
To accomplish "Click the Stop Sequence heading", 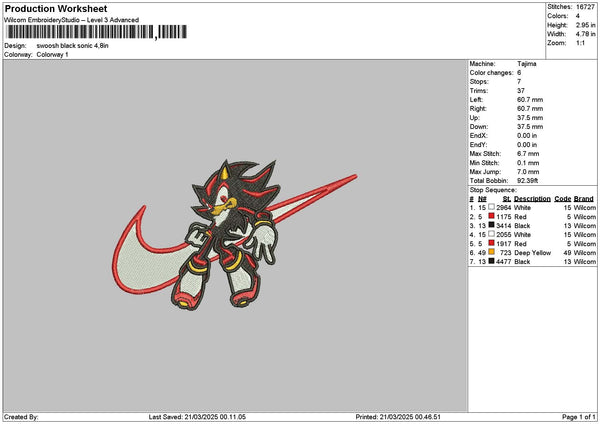I will pyautogui.click(x=493, y=190).
